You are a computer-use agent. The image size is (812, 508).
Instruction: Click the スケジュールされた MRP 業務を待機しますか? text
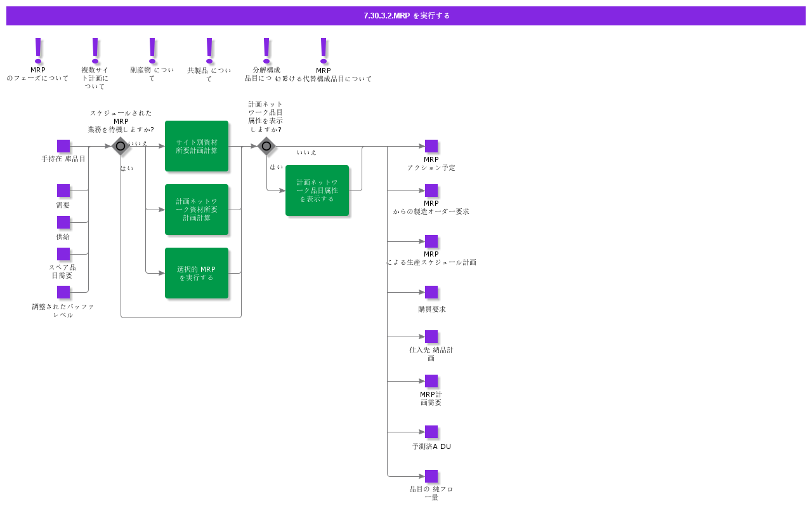coord(121,121)
